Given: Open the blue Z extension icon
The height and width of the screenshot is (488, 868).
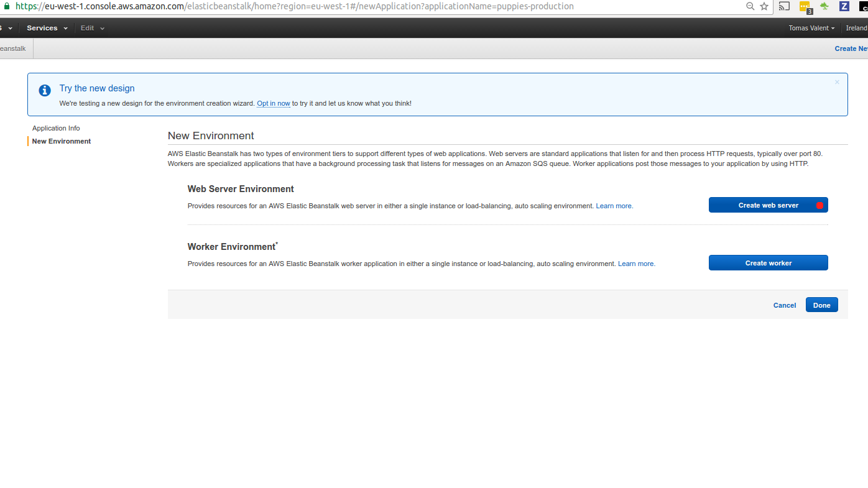Looking at the screenshot, I should [x=844, y=6].
